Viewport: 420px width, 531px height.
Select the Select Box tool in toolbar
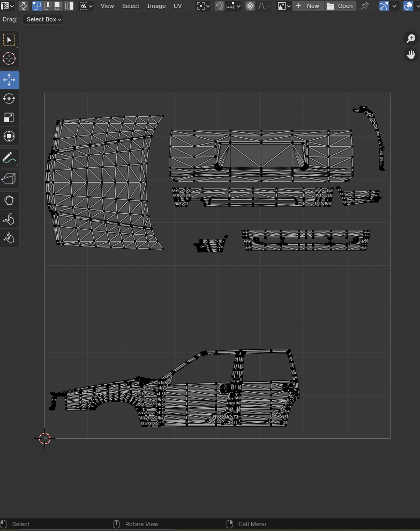pos(9,40)
